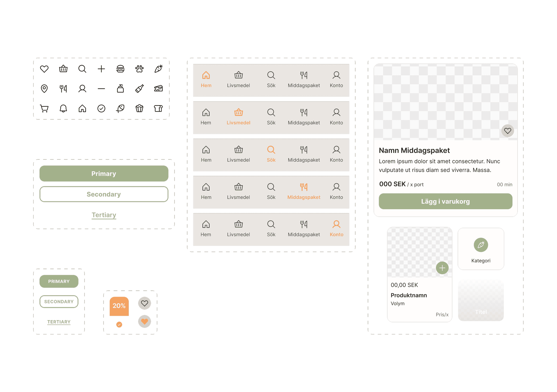The width and height of the screenshot is (557, 392).
Task: Click the minus icon in the icon set
Action: pyautogui.click(x=101, y=89)
